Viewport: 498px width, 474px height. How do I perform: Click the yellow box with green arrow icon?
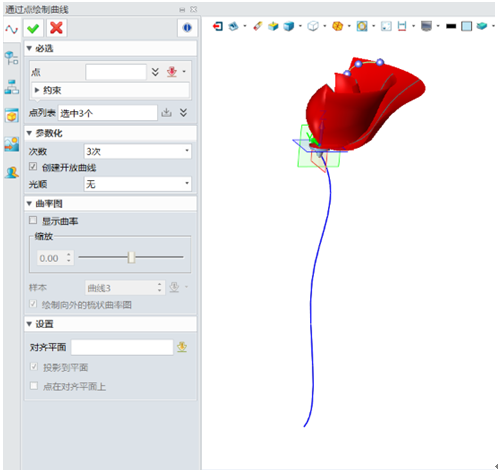(x=273, y=26)
